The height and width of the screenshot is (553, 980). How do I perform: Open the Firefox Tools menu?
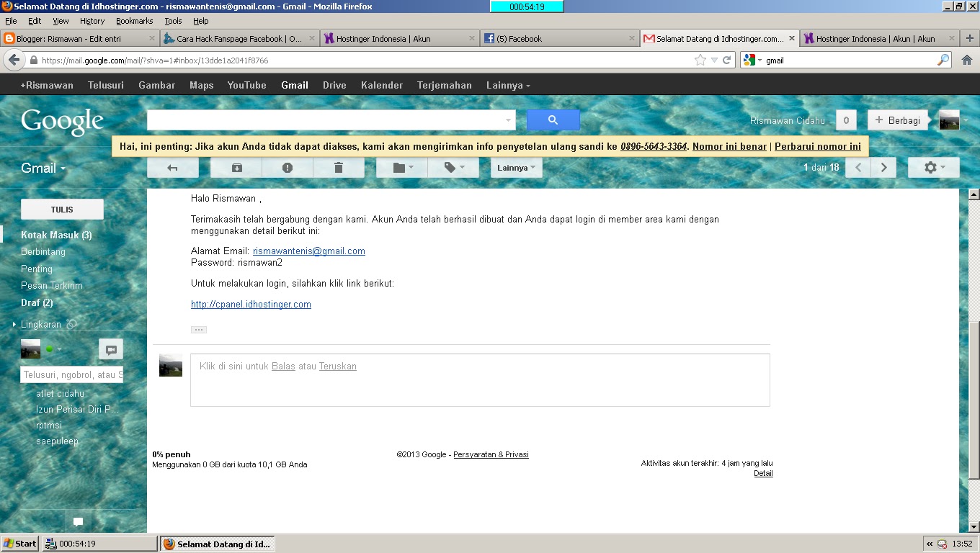coord(173,21)
